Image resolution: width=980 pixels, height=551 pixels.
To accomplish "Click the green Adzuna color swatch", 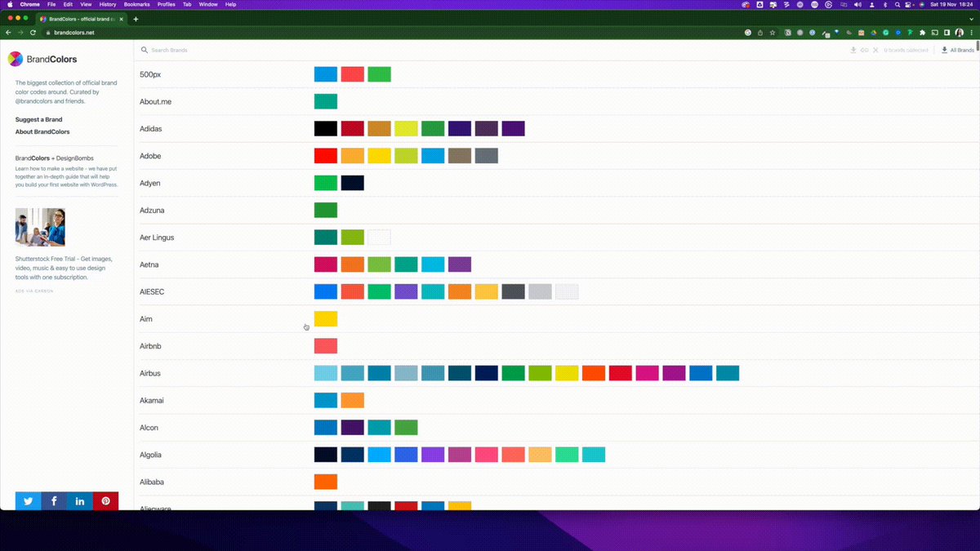I will [x=326, y=211].
